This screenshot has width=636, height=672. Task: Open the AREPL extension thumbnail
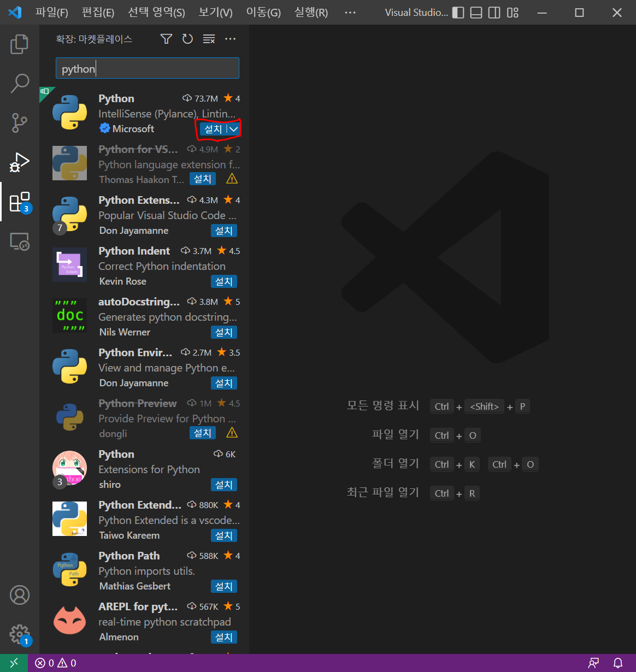tap(70, 620)
